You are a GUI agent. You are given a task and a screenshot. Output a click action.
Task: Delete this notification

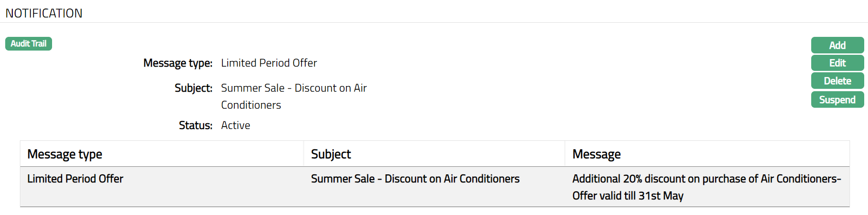[x=837, y=81]
